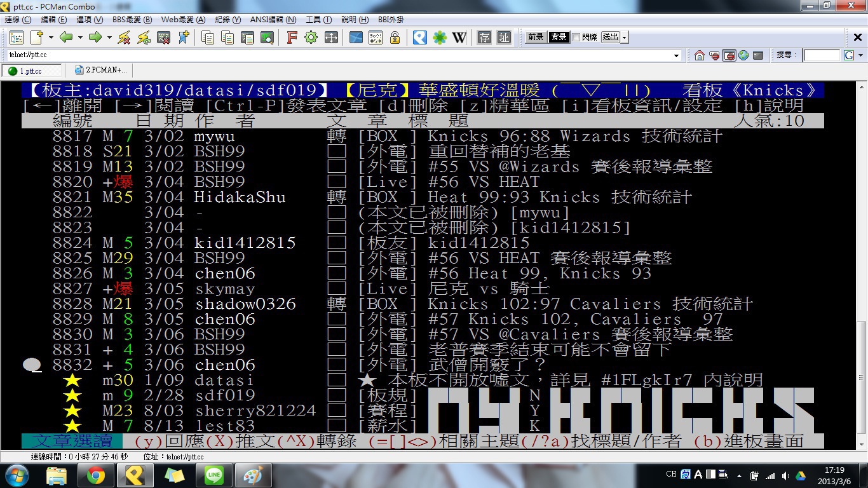Viewport: 868px width, 488px height.
Task: Click the blue panel icon in toolbar
Action: (x=356, y=37)
